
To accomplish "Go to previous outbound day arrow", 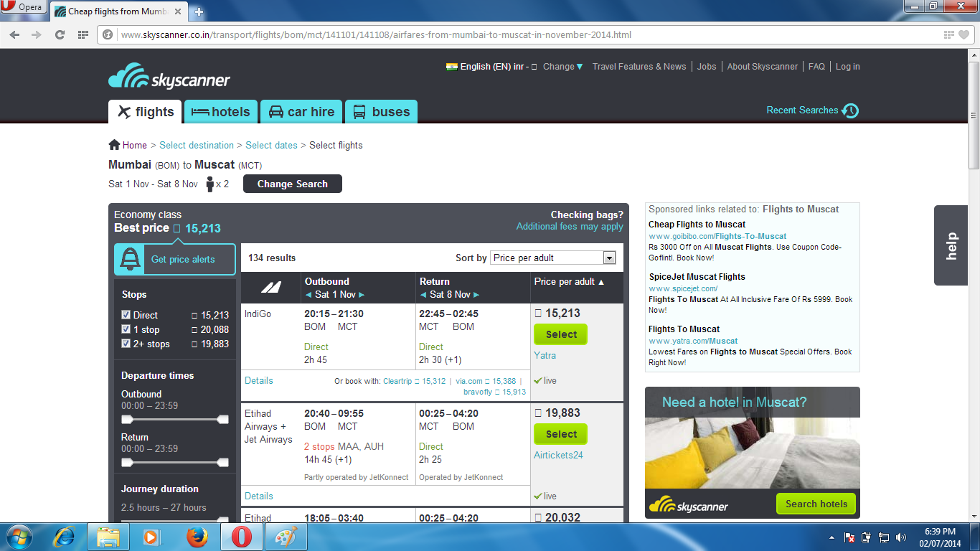I will (x=308, y=295).
